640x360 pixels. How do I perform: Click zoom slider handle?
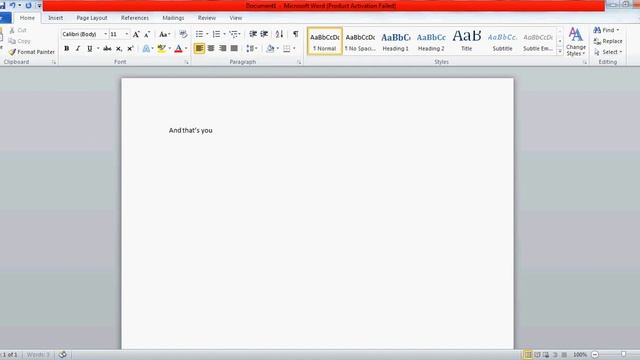point(623,354)
